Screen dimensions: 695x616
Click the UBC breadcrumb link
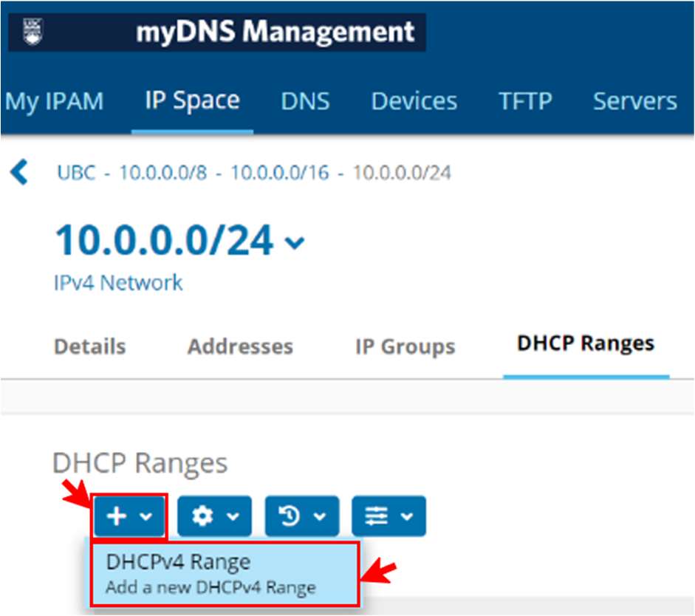pos(76,173)
